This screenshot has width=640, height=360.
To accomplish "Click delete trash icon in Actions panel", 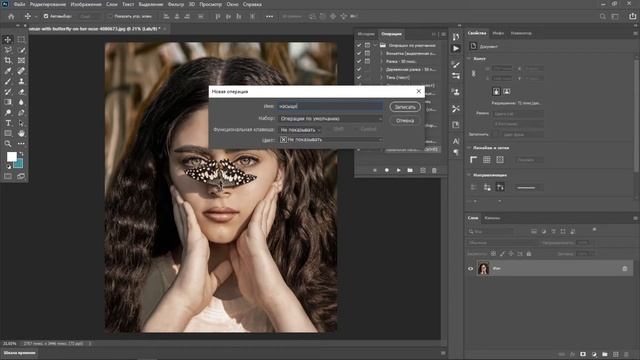I will pyautogui.click(x=434, y=170).
